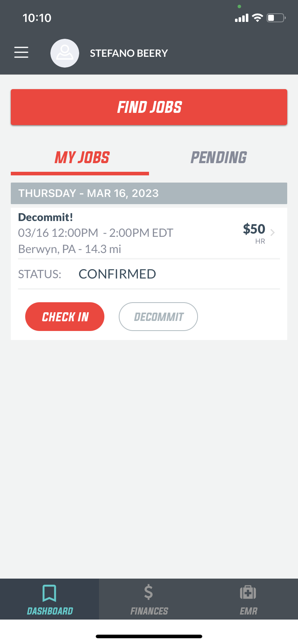
Task: Tap the $50 HR rate
Action: coord(254,233)
